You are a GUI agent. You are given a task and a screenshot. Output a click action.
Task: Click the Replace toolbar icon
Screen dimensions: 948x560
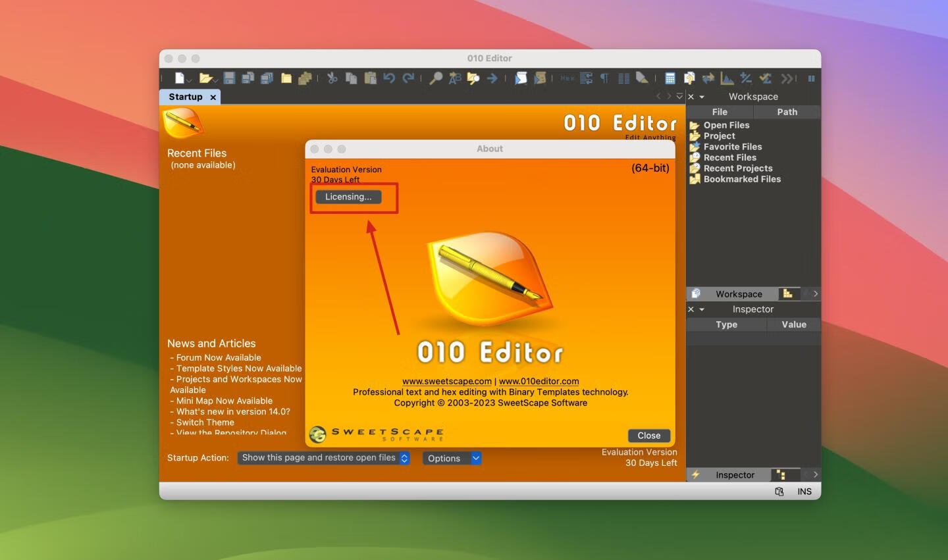coord(454,78)
